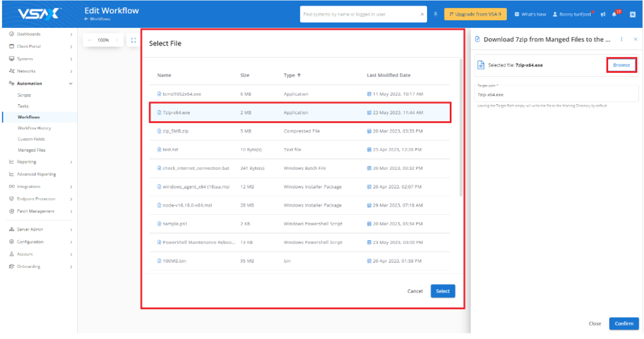Viewport: 644px width, 339px height.
Task: Open Advanced Reporting menu item
Action: tap(36, 174)
